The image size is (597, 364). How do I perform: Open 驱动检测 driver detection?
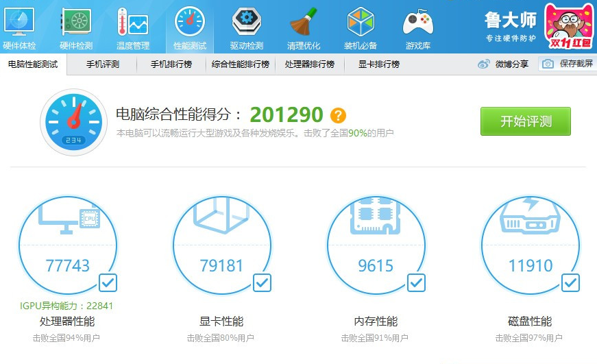246,29
